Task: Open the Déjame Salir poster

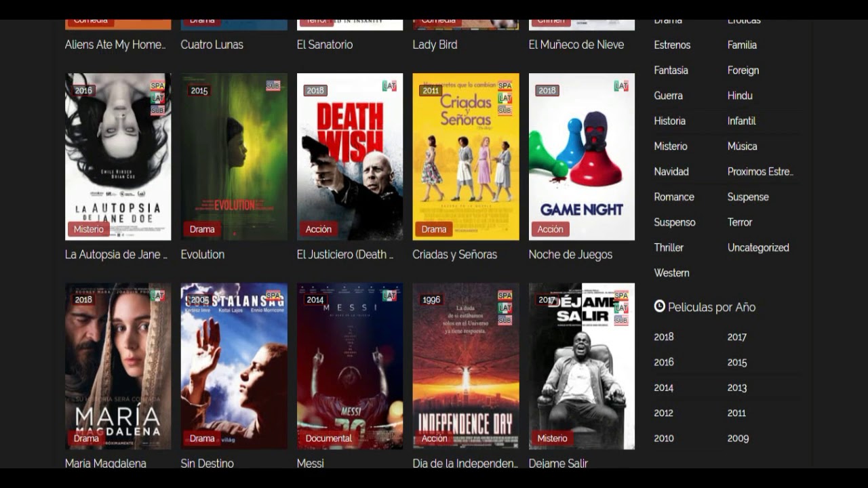Action: tap(582, 366)
